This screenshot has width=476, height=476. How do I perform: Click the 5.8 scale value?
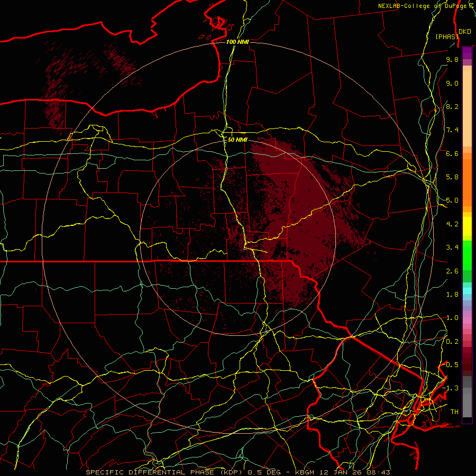coord(452,177)
